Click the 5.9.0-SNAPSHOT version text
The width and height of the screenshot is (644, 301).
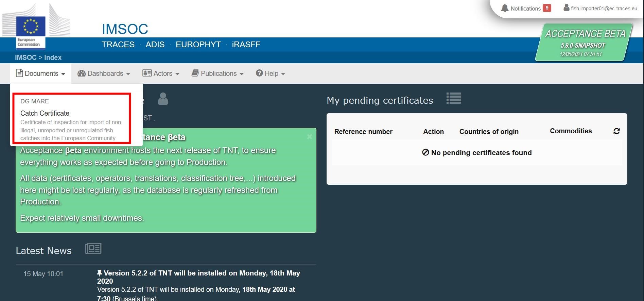583,45
